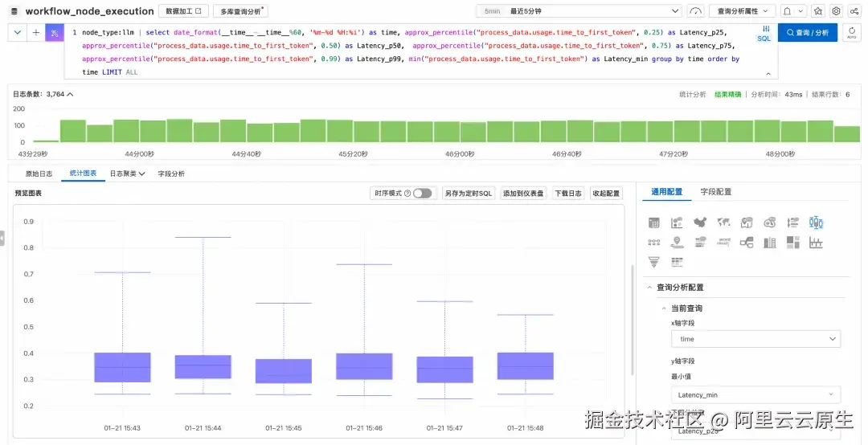Click the chart panel vertical scrollbar

[632, 320]
